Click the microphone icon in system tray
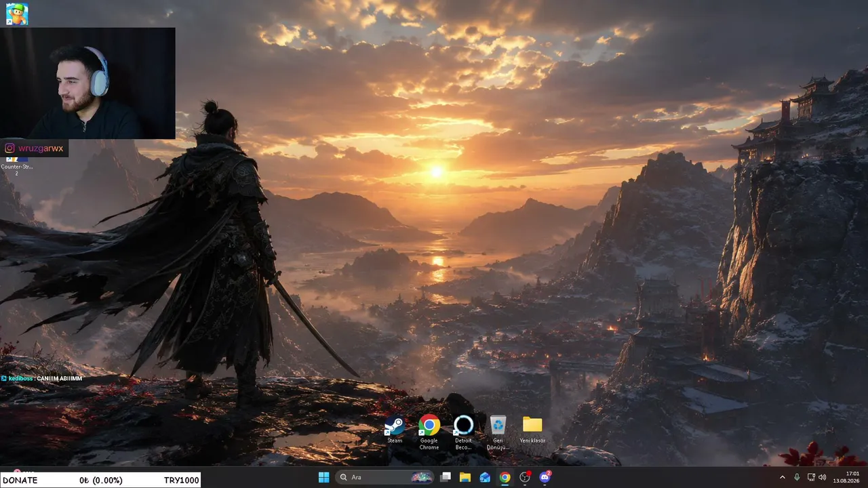 coord(797,477)
